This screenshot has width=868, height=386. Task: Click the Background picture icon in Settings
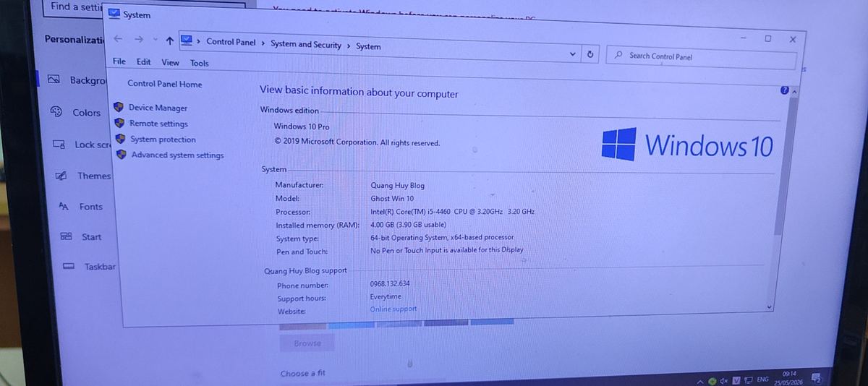54,80
